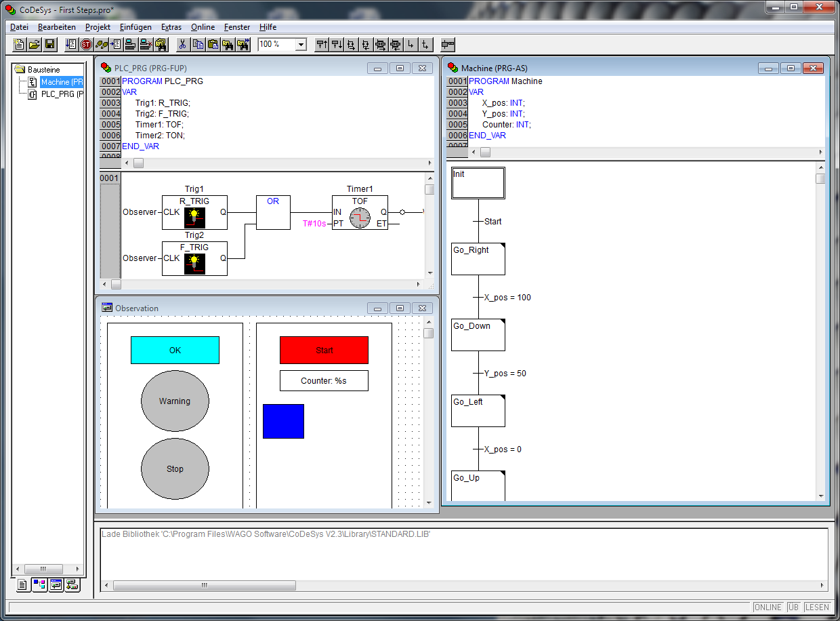Select the Bausteine folder in the tree
The height and width of the screenshot is (621, 840).
tap(43, 70)
